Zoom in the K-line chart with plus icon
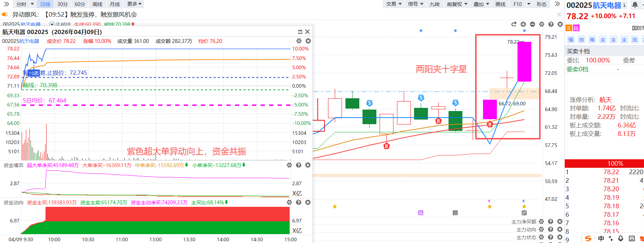Screen dimensions: 644x243 pyautogui.click(x=523, y=24)
